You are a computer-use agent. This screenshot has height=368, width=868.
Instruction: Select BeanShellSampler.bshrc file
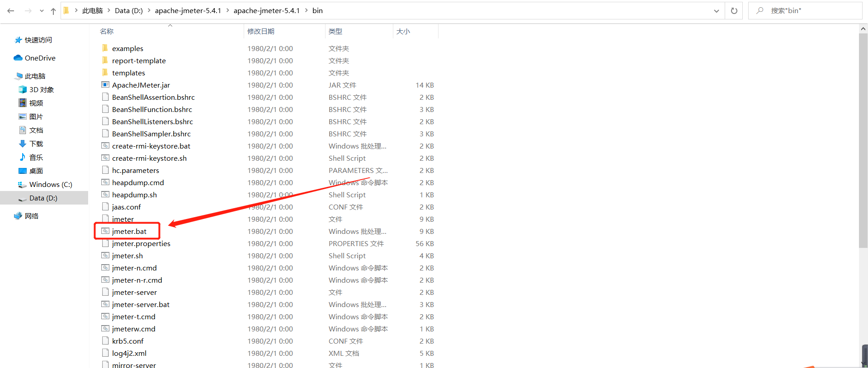tap(151, 134)
